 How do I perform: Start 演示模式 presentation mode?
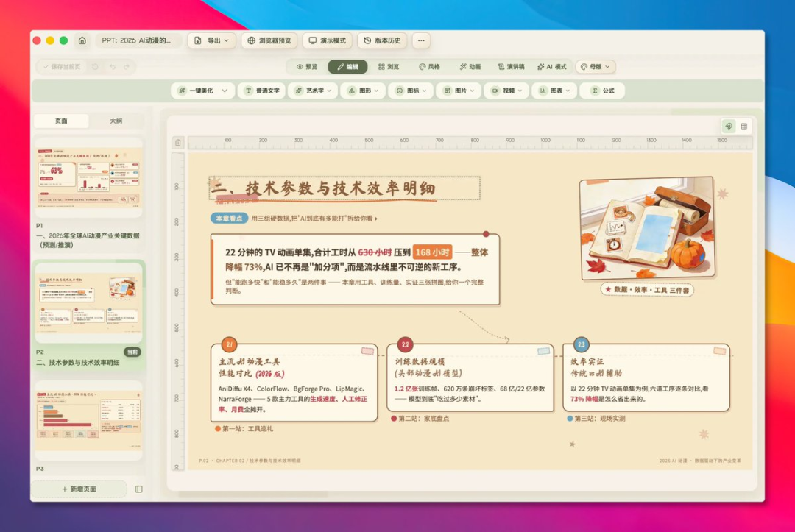pos(328,40)
